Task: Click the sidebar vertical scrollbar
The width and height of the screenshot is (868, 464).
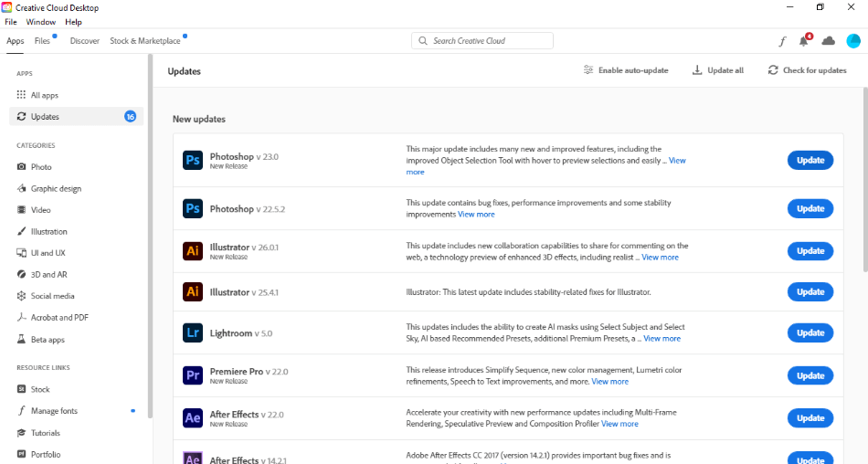Action: point(150,236)
